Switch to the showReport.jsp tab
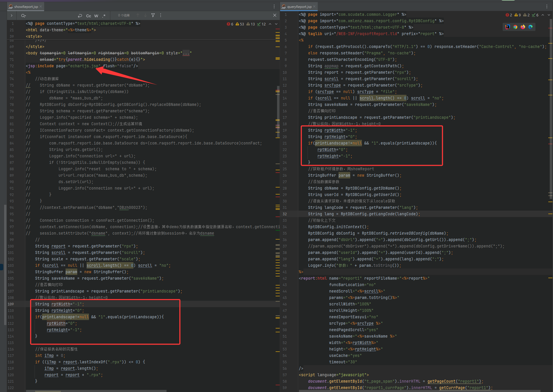Viewport: 553px width, 392px height. (26, 6)
